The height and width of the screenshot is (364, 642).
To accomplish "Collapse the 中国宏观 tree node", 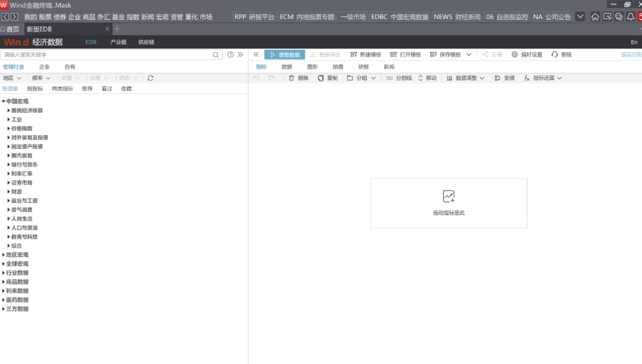I will click(4, 101).
